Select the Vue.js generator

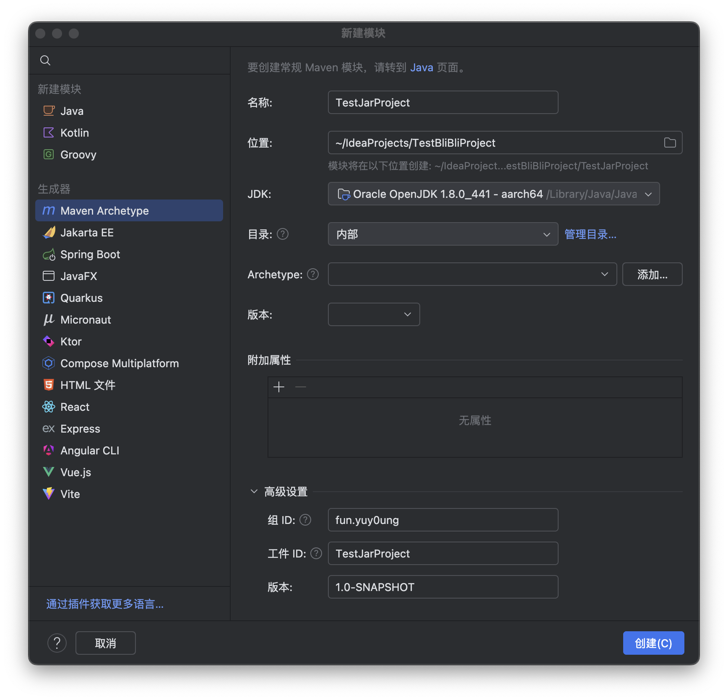point(75,472)
